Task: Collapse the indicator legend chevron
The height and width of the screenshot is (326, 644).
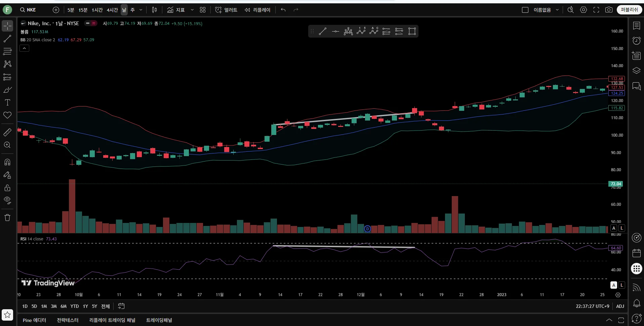Action: pos(25,48)
